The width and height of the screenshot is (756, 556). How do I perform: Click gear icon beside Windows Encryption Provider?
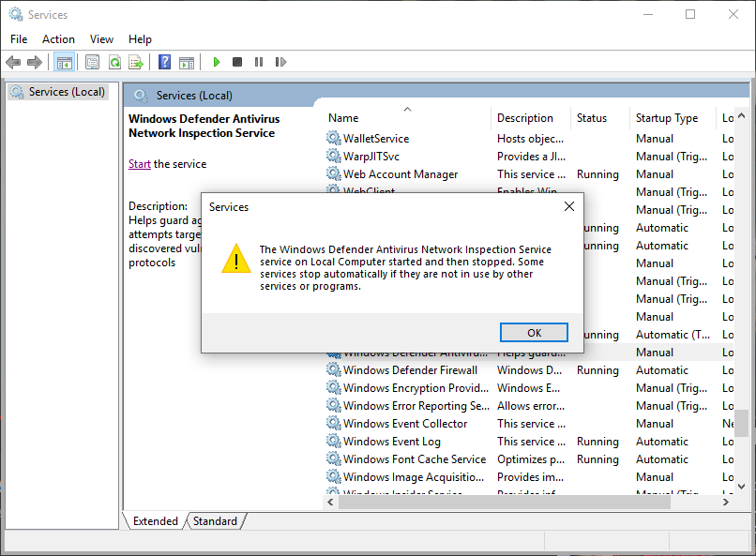point(334,388)
